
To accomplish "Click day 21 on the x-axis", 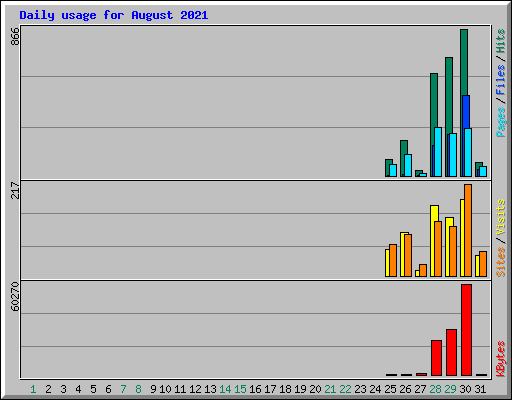I will [x=330, y=389].
